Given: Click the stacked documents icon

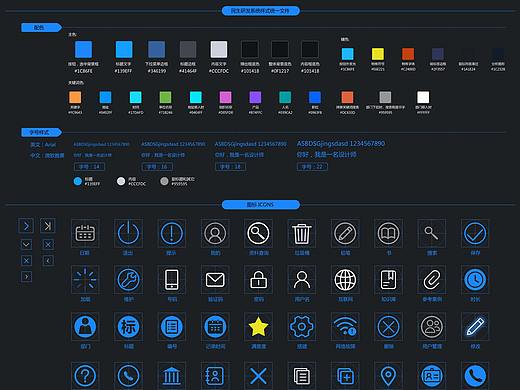Looking at the screenshot, I should [x=302, y=376].
